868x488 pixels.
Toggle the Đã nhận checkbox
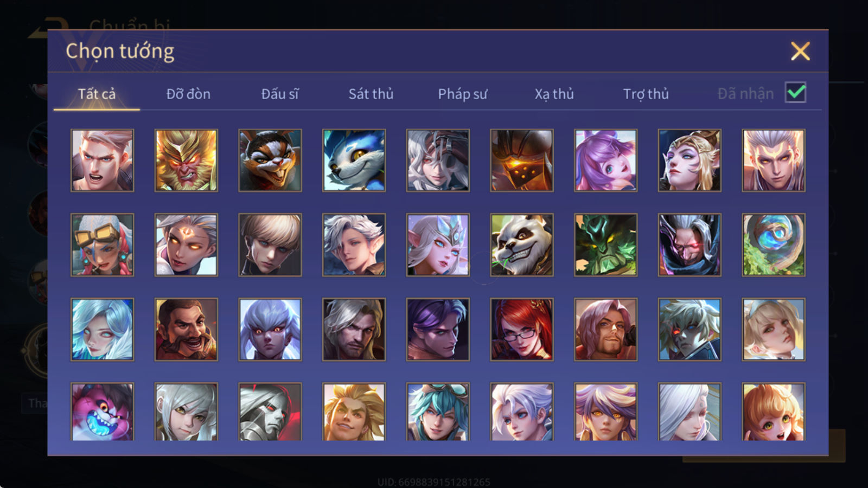click(x=795, y=93)
